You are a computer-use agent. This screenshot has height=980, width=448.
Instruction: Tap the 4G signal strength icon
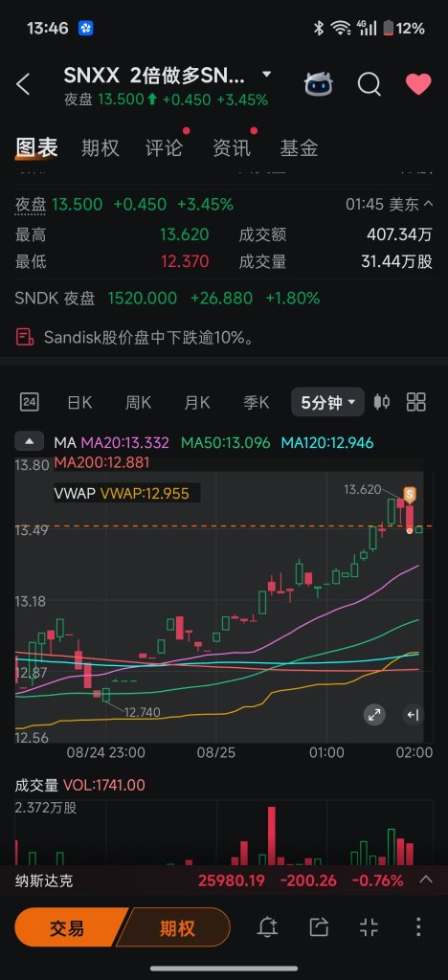pos(367,28)
